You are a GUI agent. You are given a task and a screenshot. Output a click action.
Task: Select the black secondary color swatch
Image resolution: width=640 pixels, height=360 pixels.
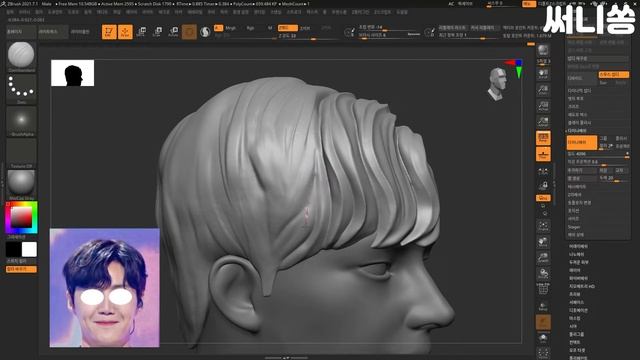pos(13,249)
